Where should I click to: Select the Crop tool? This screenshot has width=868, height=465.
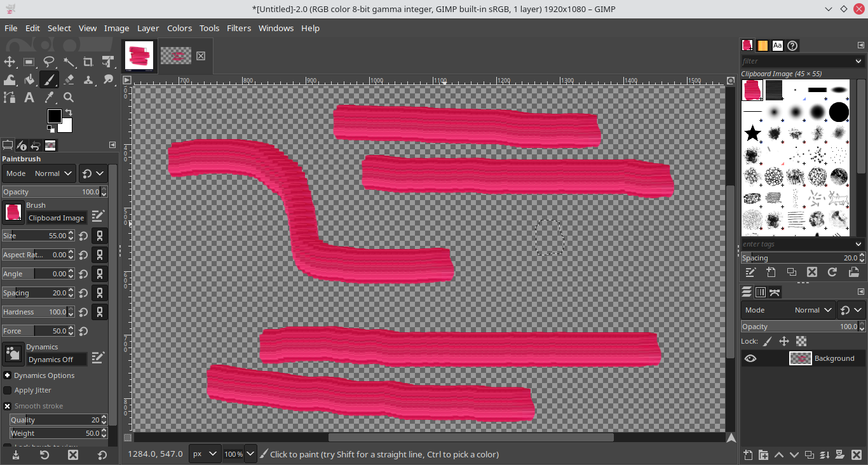pyautogui.click(x=88, y=62)
